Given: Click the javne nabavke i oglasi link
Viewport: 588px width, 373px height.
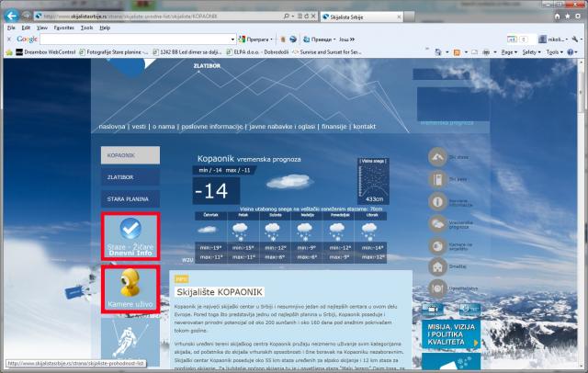Looking at the screenshot, I should tap(282, 127).
